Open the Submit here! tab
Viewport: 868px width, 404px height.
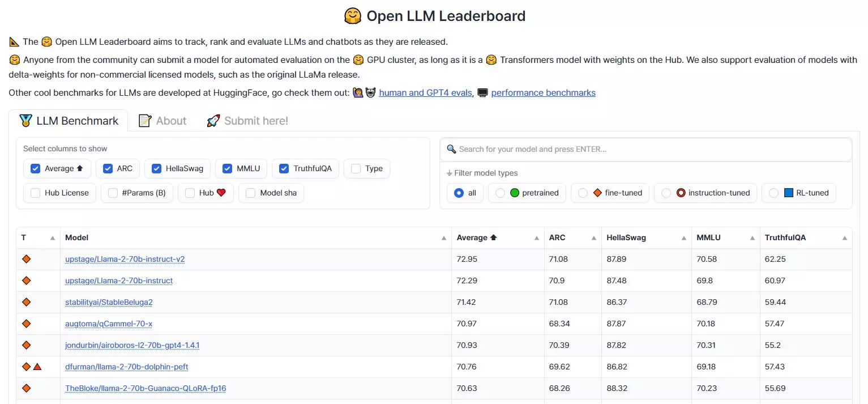click(247, 120)
